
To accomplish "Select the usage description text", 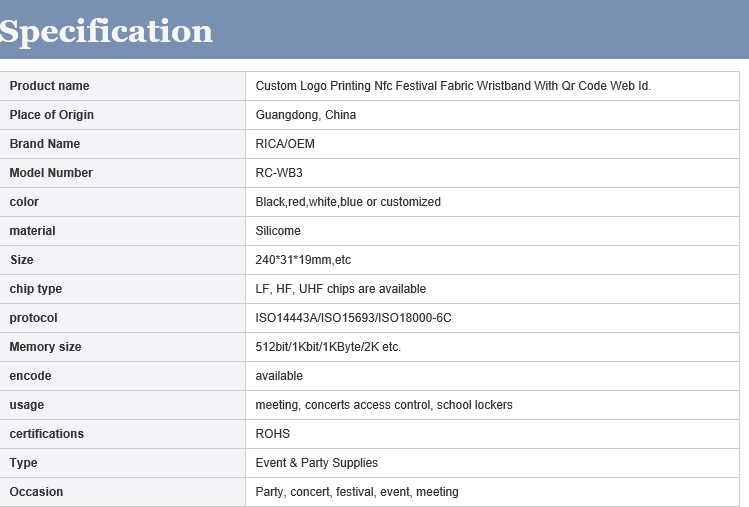I will click(384, 405).
